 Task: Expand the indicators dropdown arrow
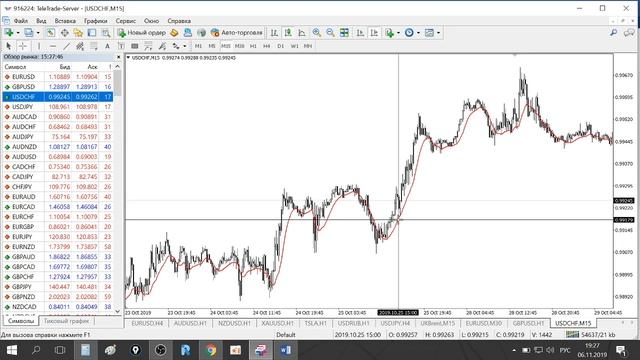coord(398,33)
